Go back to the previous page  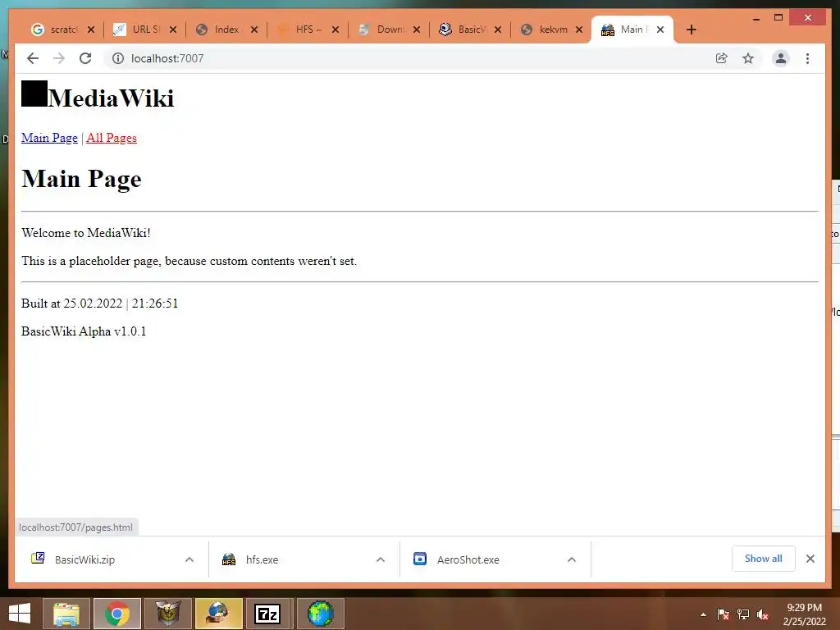coord(33,58)
